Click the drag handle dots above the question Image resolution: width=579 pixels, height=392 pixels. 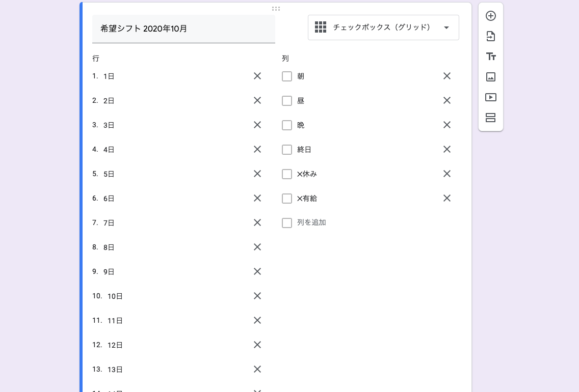[276, 9]
